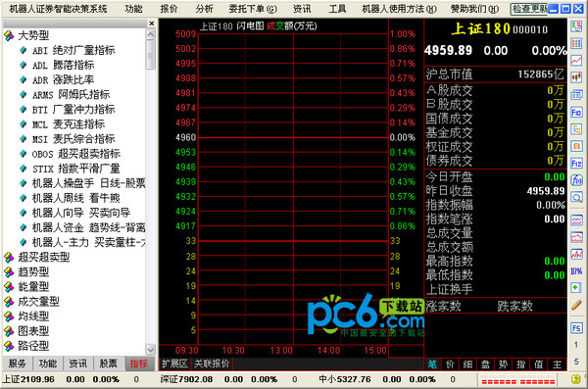Viewport: 588px width, 389px height.
Task: Click the orange document icon in right toolbar
Action: click(576, 146)
